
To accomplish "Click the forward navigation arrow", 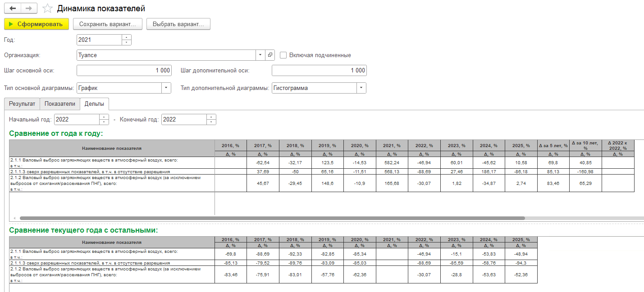I will pos(29,9).
